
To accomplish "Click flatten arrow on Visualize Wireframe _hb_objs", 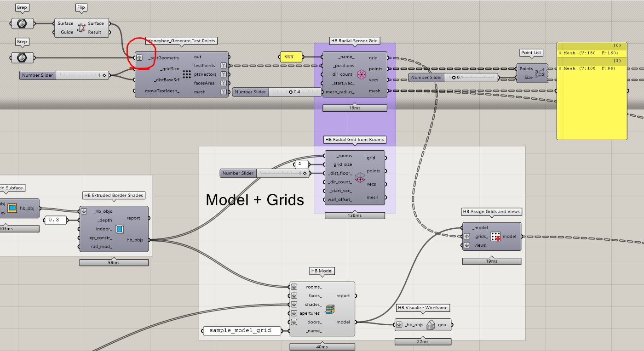I will coord(399,325).
